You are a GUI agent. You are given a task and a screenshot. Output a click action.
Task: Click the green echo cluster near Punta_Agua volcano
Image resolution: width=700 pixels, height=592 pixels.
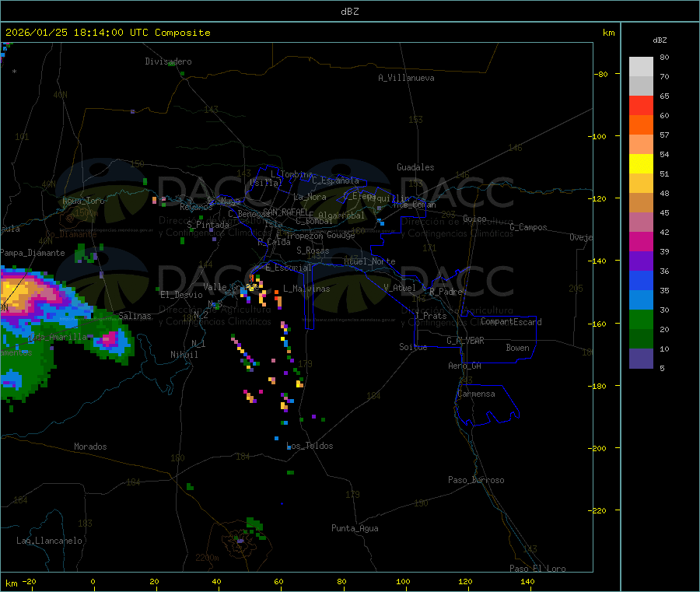[255, 527]
